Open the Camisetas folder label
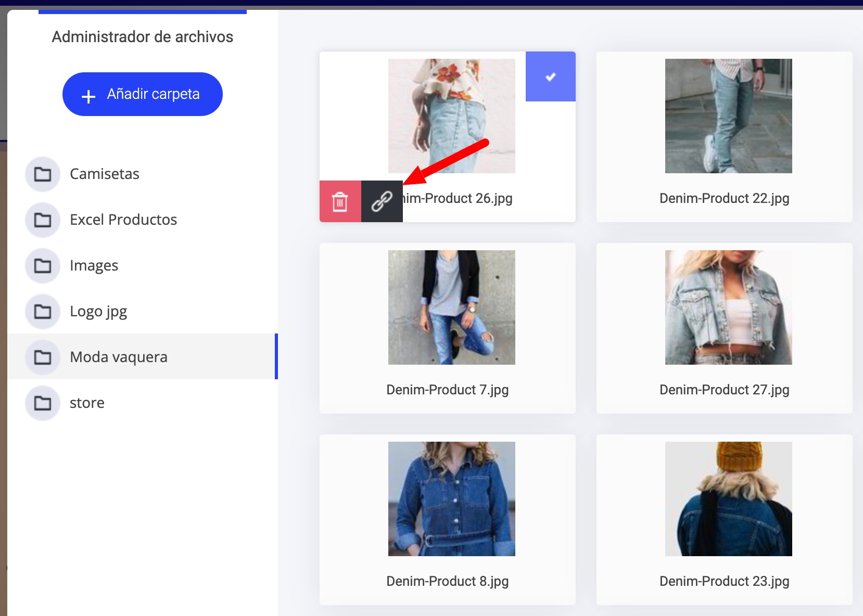Screen dimensions: 863x616 coord(105,174)
